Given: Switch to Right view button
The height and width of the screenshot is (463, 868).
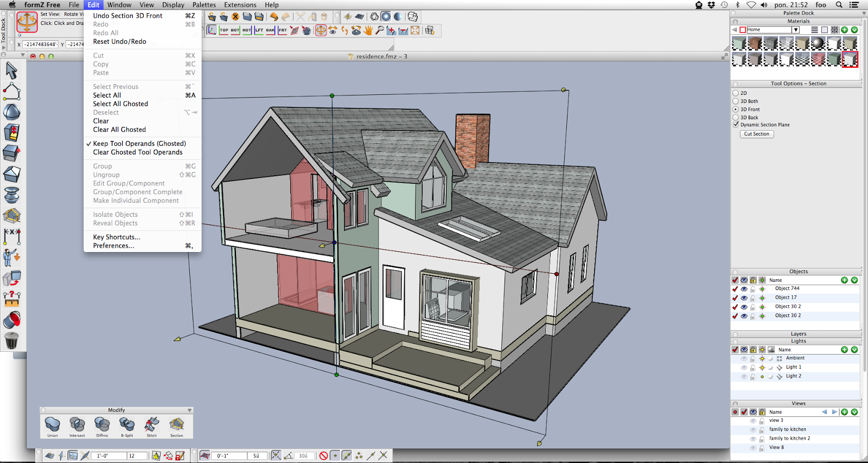Looking at the screenshot, I should click(x=247, y=30).
